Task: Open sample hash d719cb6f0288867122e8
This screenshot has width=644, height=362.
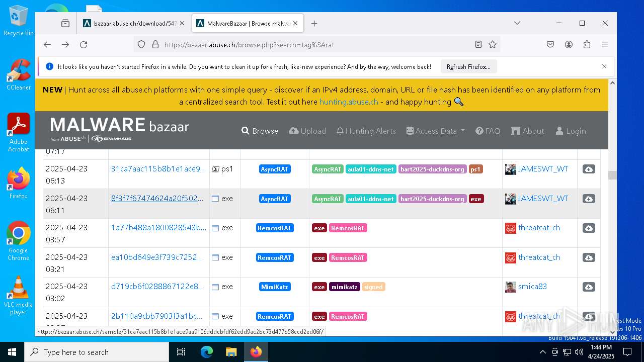Action: (157, 287)
